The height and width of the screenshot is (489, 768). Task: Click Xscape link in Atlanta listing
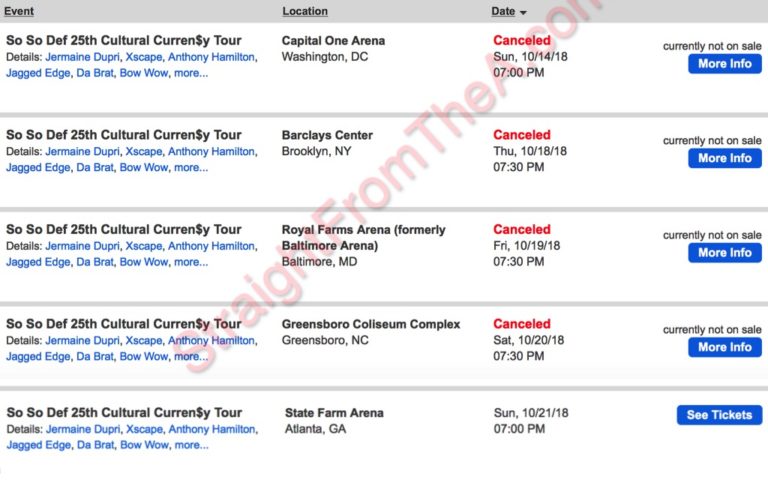click(x=143, y=429)
